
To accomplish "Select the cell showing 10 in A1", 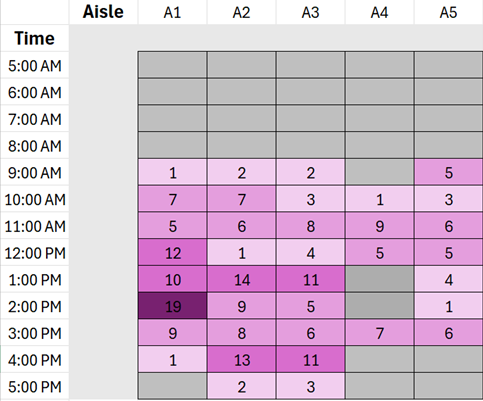I will click(173, 279).
